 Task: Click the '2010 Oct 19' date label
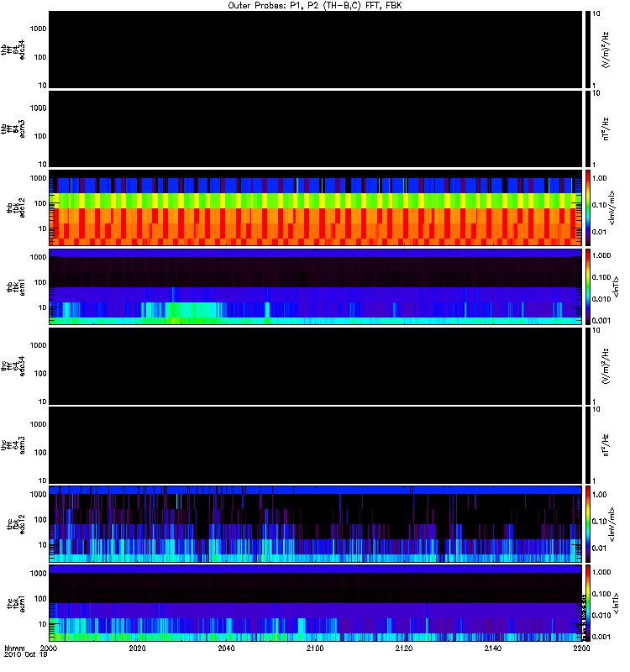pos(25,654)
